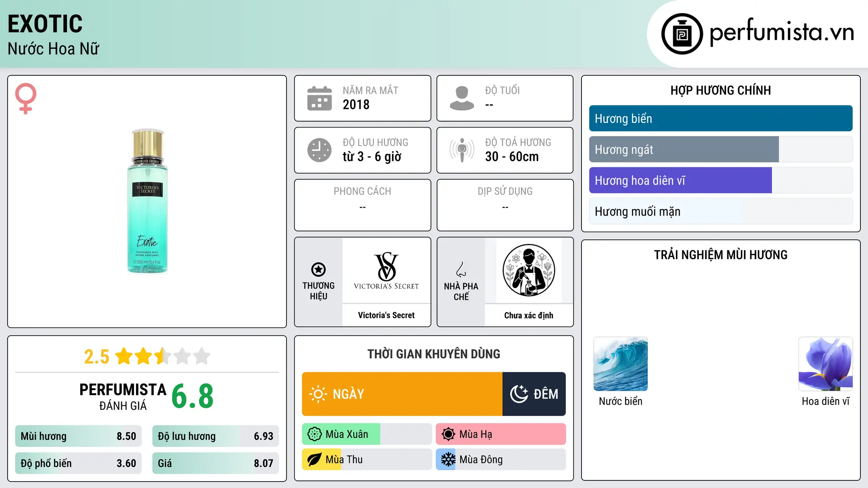Click the Victoria's Secret brand name caption

tap(386, 315)
